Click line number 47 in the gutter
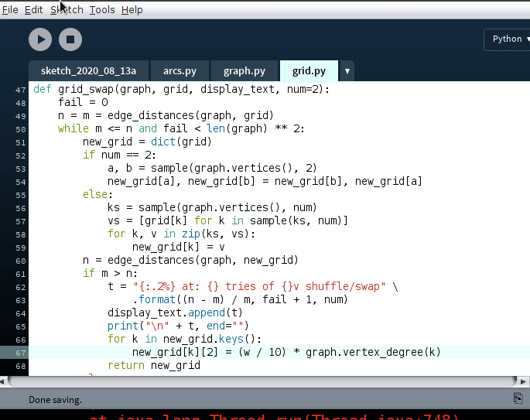 [x=20, y=90]
